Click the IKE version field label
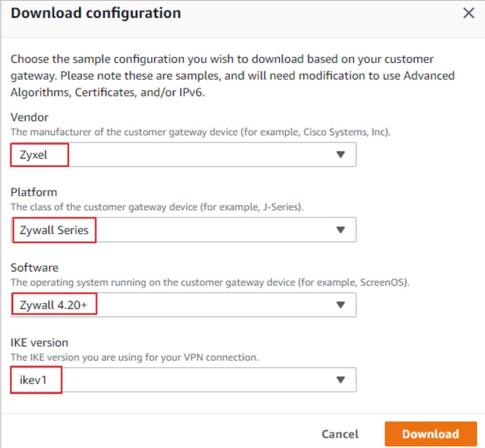The image size is (485, 448). coord(39,343)
